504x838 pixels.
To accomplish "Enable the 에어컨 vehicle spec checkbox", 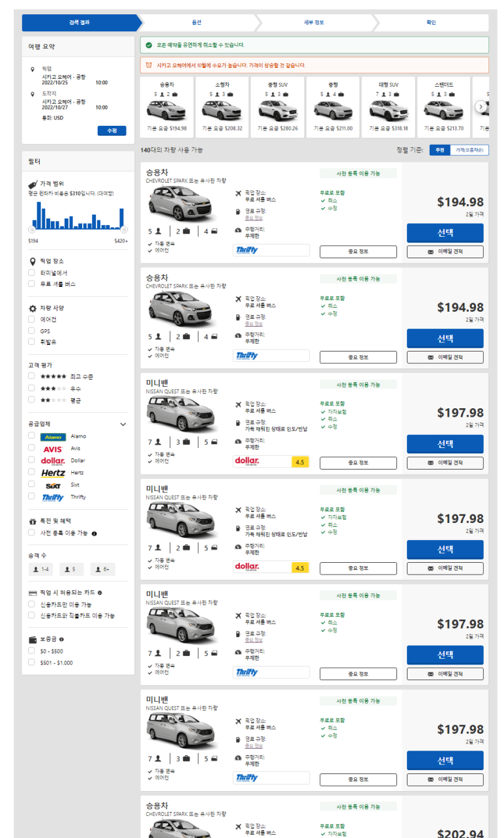I will 31,320.
